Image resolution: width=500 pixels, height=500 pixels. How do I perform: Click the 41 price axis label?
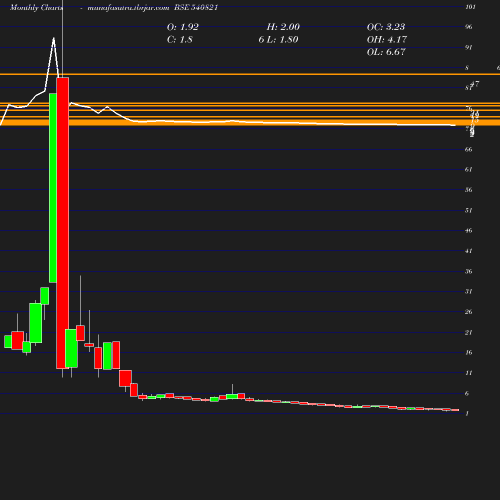pyautogui.click(x=469, y=251)
